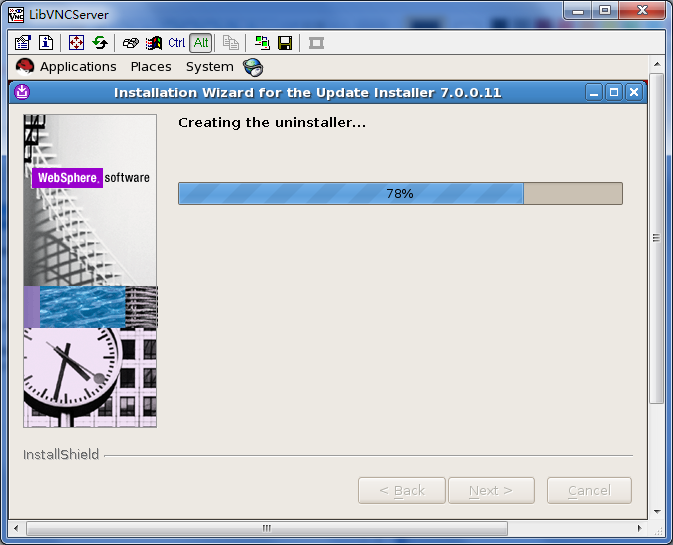The width and height of the screenshot is (673, 545).
Task: Toggle the full-screen toolbar icon
Action: pos(76,43)
